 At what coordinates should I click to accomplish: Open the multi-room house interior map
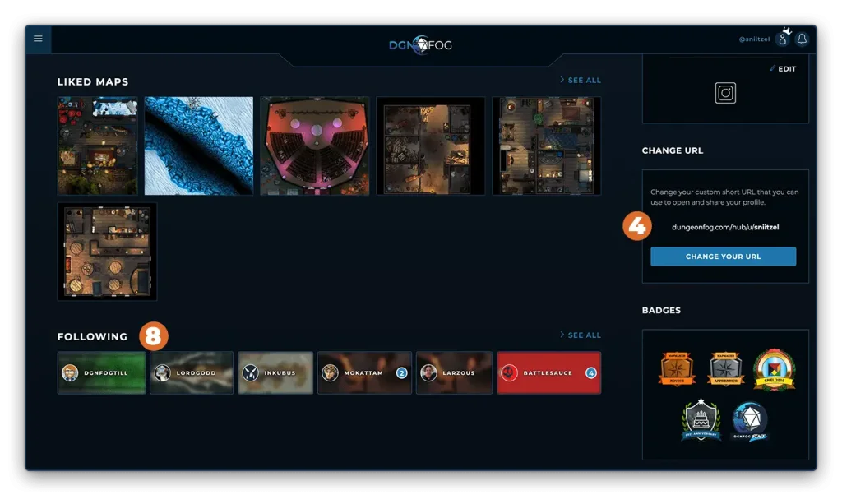pyautogui.click(x=546, y=146)
